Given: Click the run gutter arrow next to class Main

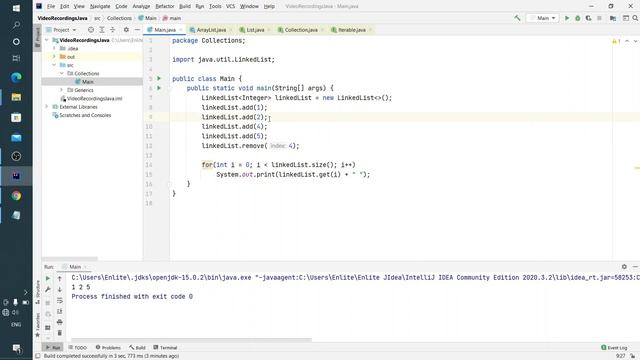Looking at the screenshot, I should (159, 78).
